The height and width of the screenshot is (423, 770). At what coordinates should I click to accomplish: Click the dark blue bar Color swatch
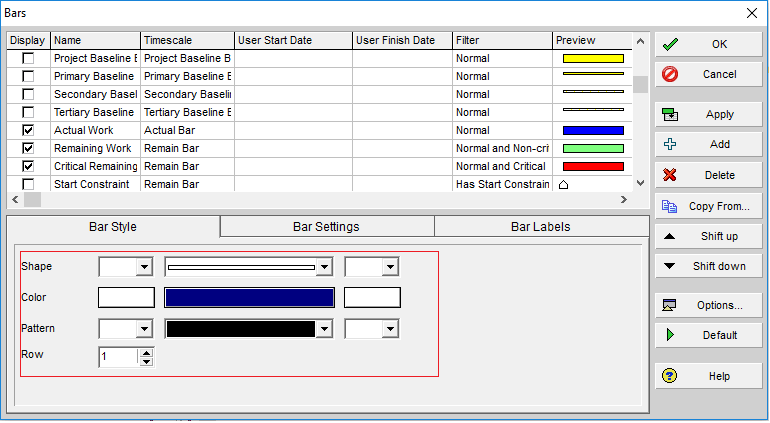coord(249,298)
